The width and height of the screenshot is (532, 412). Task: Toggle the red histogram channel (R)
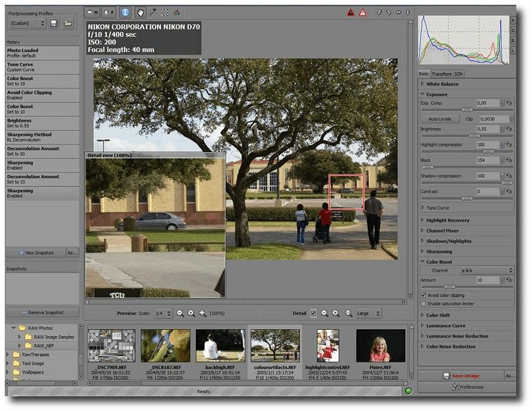[513, 21]
